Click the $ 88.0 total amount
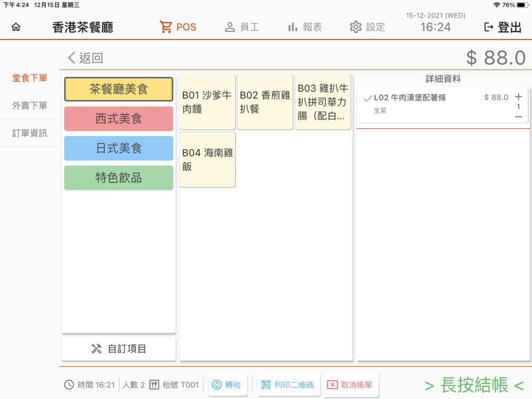532x399 pixels. pyautogui.click(x=496, y=57)
